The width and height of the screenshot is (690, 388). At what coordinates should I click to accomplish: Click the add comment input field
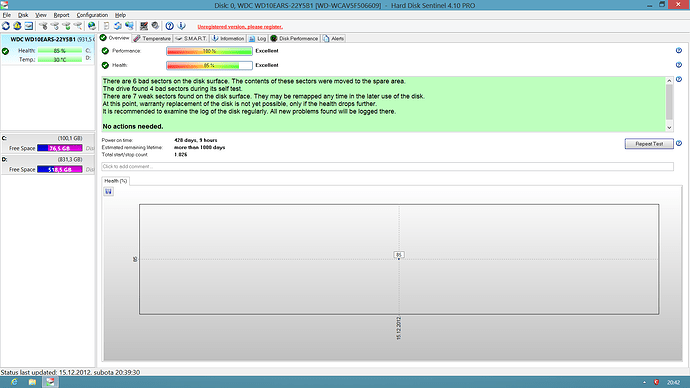point(387,167)
